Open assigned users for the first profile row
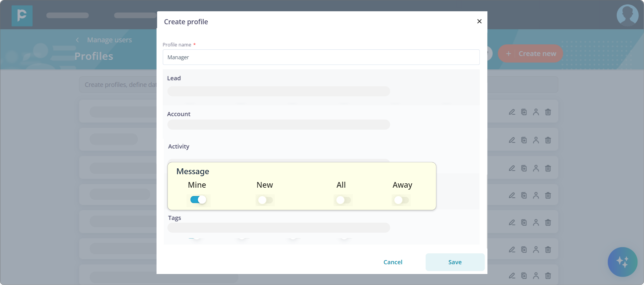The width and height of the screenshot is (644, 285). [x=536, y=112]
